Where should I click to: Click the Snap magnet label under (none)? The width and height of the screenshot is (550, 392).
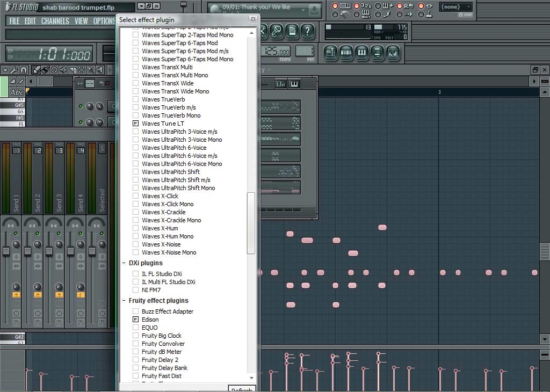tap(466, 14)
